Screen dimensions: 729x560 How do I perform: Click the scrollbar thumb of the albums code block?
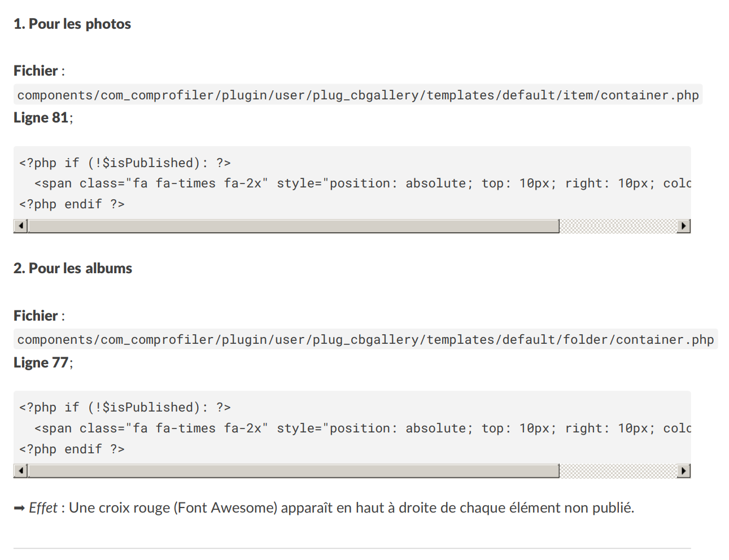(x=294, y=471)
